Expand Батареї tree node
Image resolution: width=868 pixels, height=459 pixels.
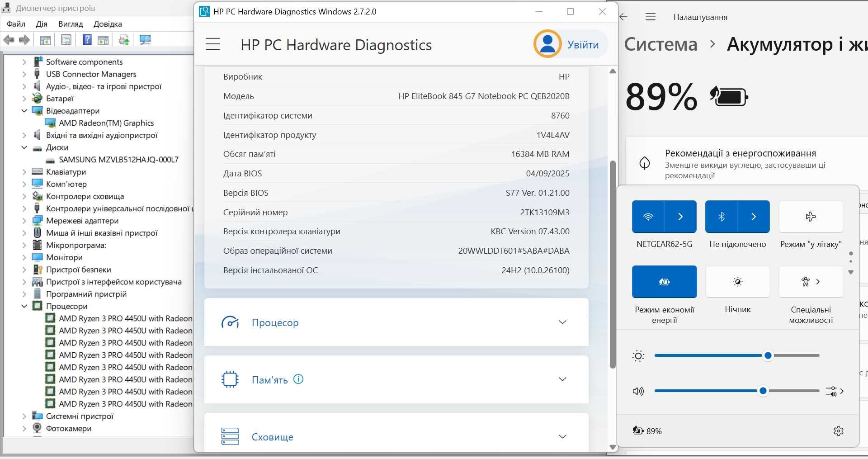(x=24, y=99)
